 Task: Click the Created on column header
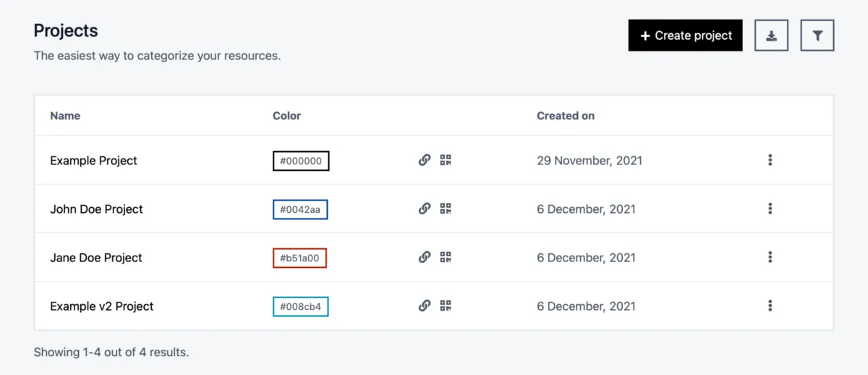[566, 116]
